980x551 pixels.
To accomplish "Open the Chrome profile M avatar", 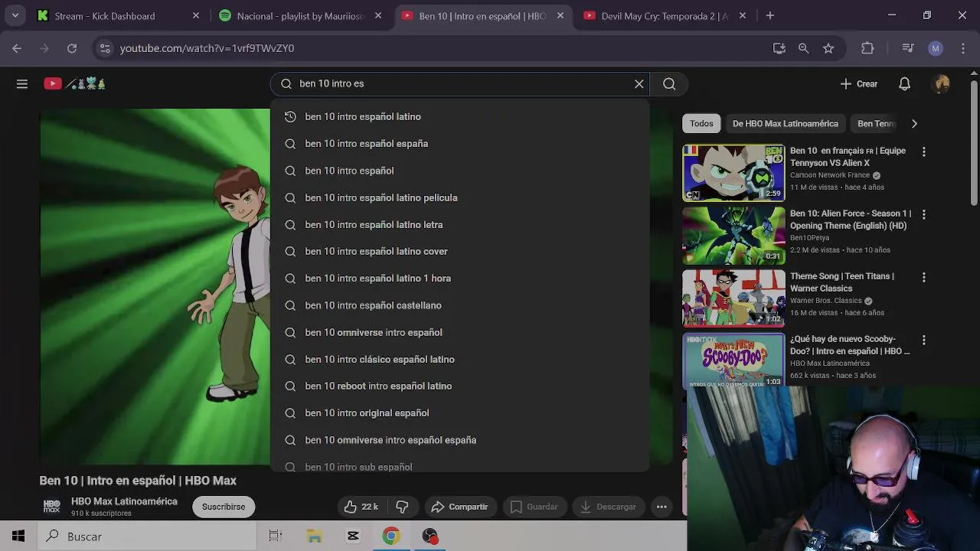I will click(935, 48).
